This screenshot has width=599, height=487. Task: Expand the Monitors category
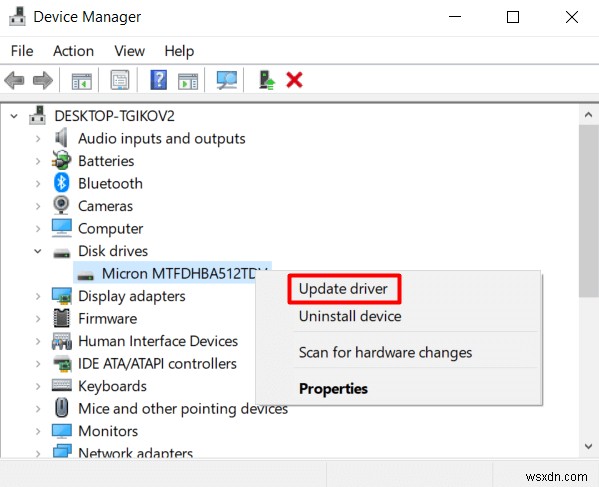(x=38, y=431)
